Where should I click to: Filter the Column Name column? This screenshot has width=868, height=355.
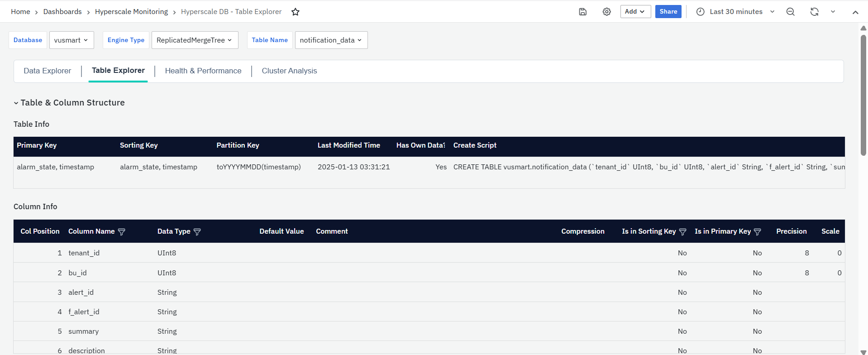point(122,232)
